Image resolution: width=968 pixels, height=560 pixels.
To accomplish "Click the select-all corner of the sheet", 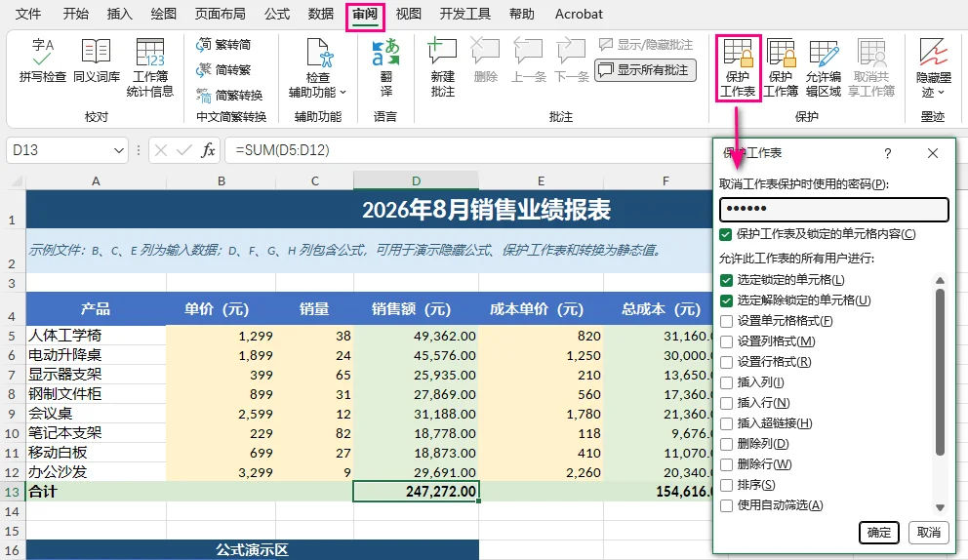I will coord(16,180).
